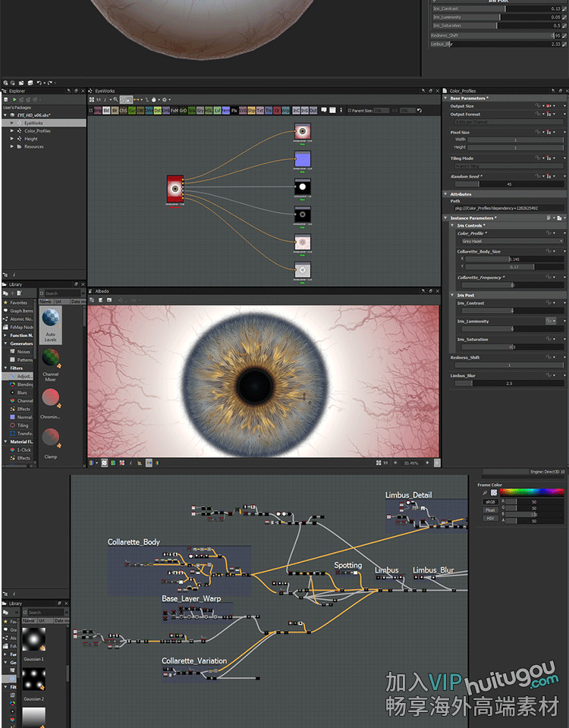Select the blue normal map output node
Screen dimensions: 569x728
click(303, 159)
